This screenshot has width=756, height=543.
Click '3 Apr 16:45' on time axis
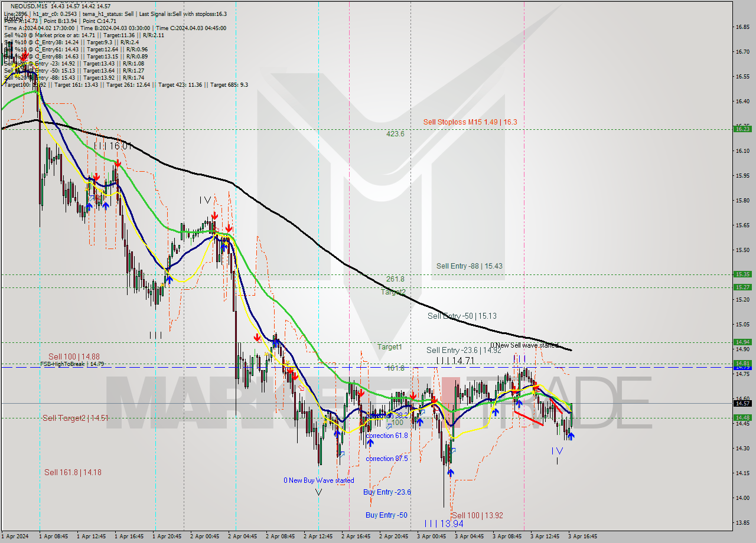pos(582,537)
